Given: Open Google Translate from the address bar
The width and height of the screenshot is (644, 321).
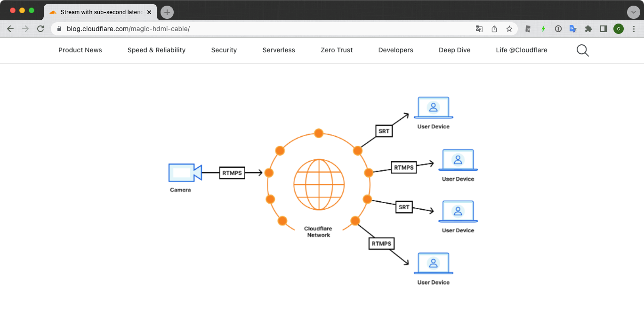Looking at the screenshot, I should 479,29.
